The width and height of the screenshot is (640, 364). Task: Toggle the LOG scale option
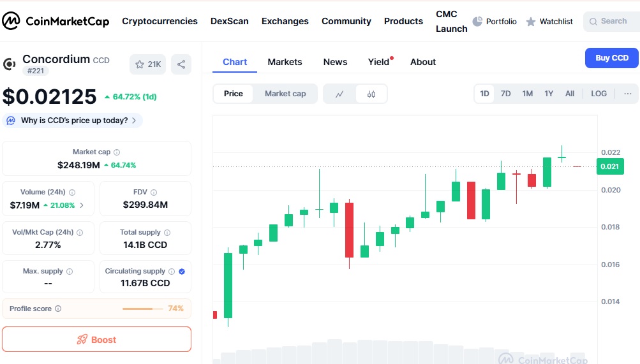click(599, 94)
